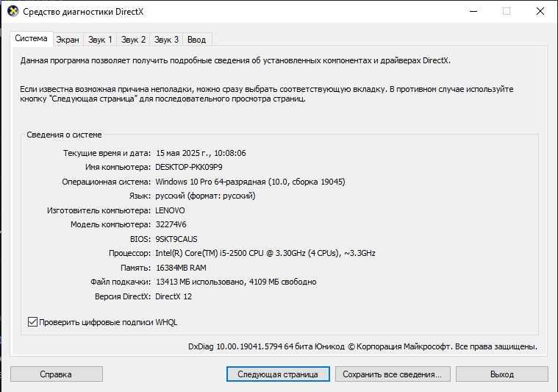The height and width of the screenshot is (392, 558).
Task: Select the computer name DESKTOP-PKK09P9
Action: point(189,167)
